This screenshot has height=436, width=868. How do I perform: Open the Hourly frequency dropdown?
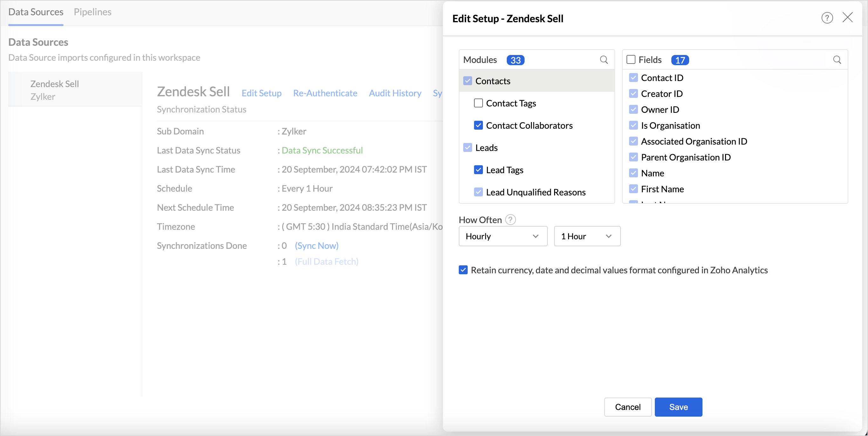503,236
